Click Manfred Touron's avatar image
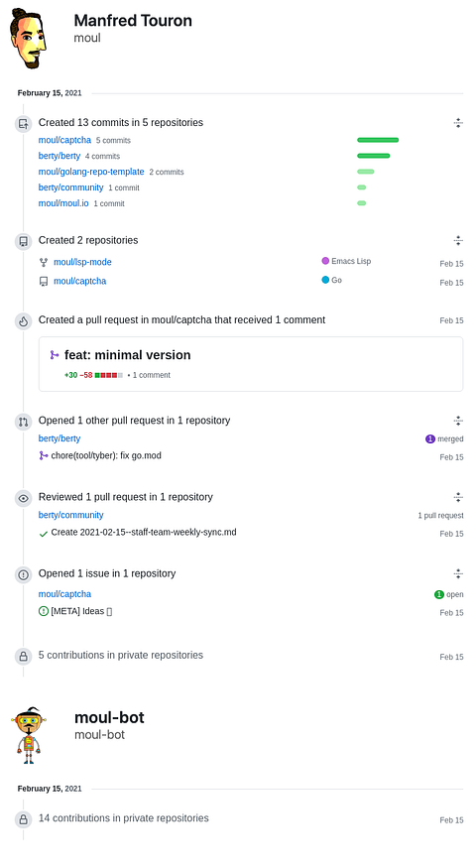This screenshot has height=868, width=476. pos(28,39)
